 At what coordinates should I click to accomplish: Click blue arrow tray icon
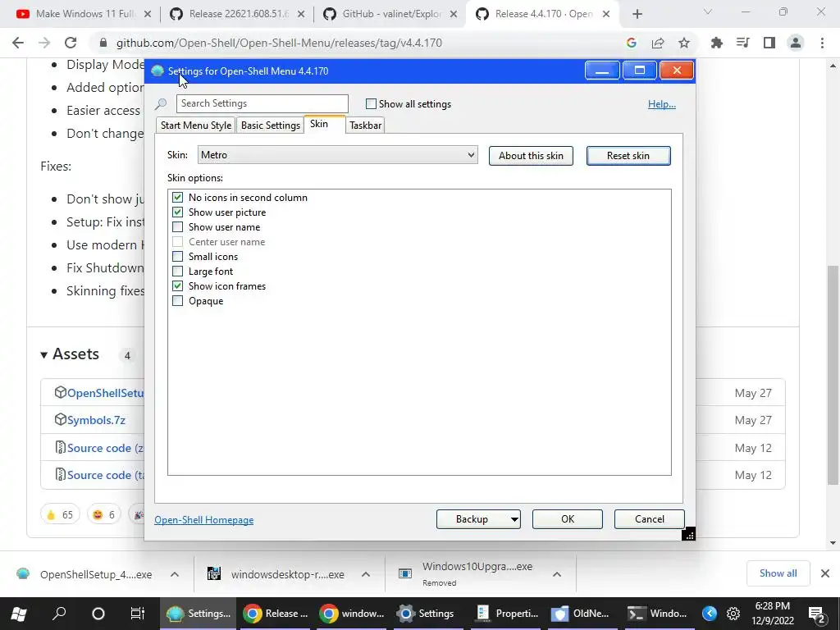[710, 614]
